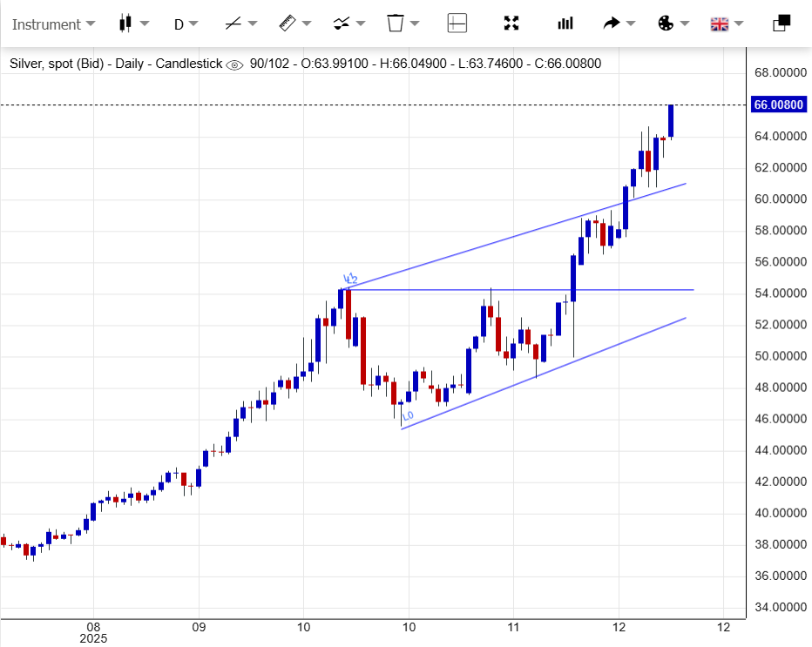Click the pop-out window icon
This screenshot has height=647, width=812.
(782, 24)
